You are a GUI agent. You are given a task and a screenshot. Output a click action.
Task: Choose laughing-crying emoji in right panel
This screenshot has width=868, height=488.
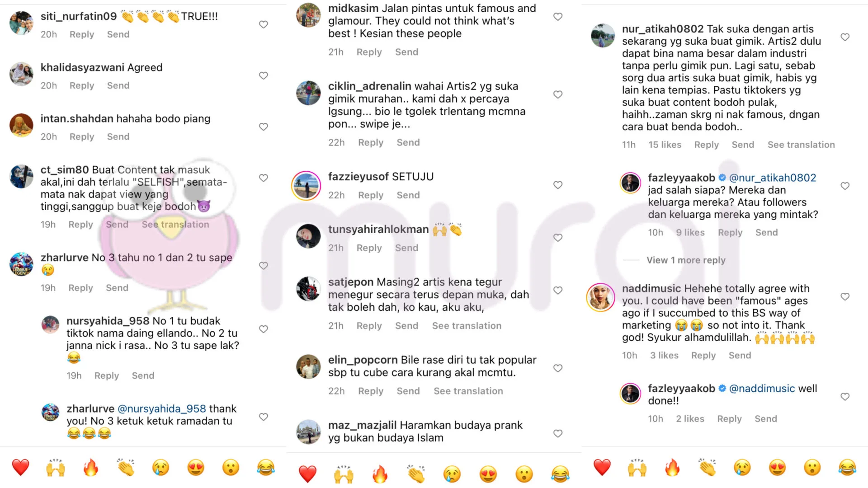[847, 467]
